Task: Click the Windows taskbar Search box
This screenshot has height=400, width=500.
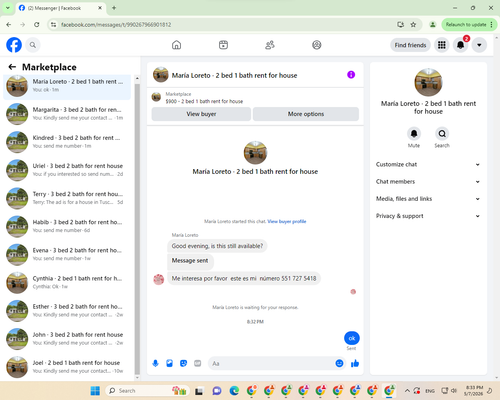Action: (147, 391)
